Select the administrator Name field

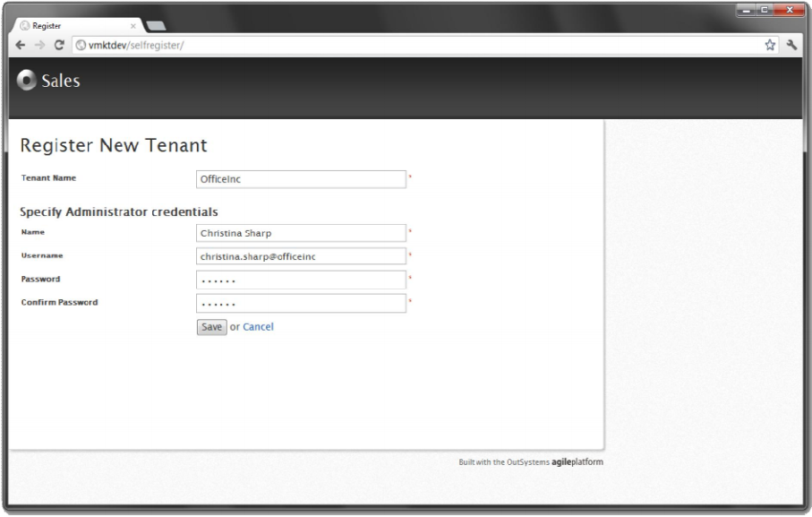point(300,234)
